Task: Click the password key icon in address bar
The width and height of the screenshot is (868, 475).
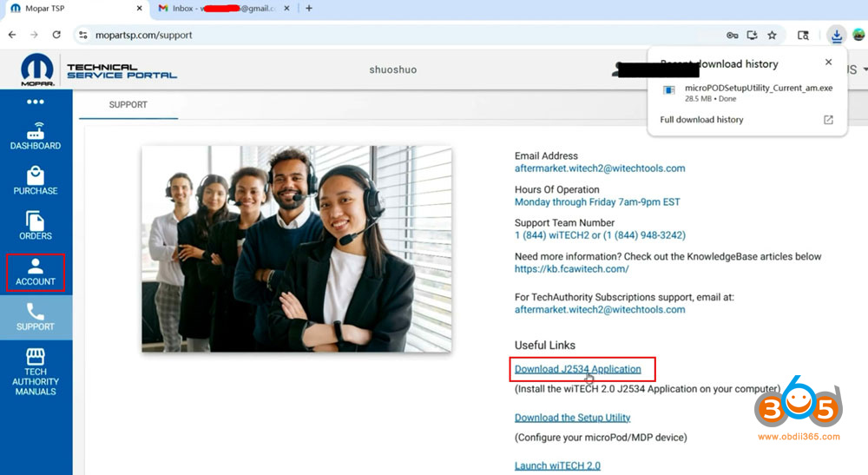Action: pyautogui.click(x=732, y=35)
